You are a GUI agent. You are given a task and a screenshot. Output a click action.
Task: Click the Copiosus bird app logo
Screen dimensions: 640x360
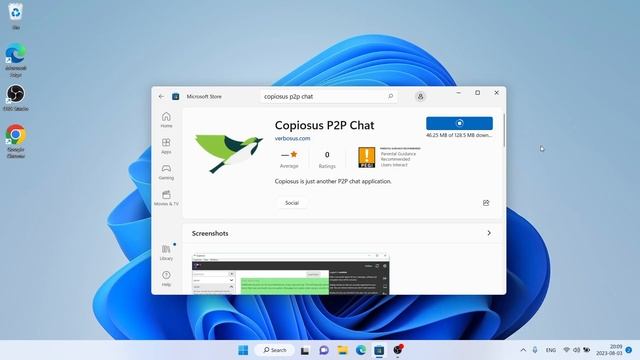coord(229,153)
